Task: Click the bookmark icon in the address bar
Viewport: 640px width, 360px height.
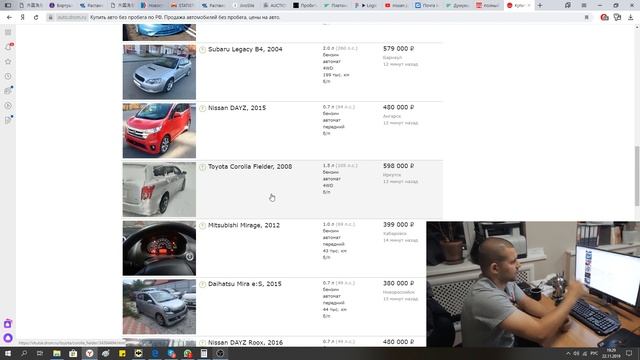Action: coord(587,18)
